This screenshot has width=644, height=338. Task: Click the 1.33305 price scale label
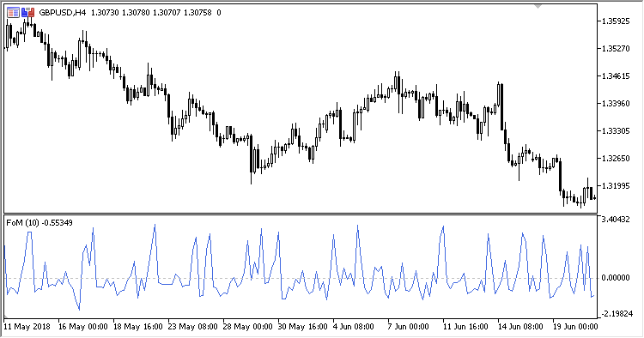(x=616, y=131)
